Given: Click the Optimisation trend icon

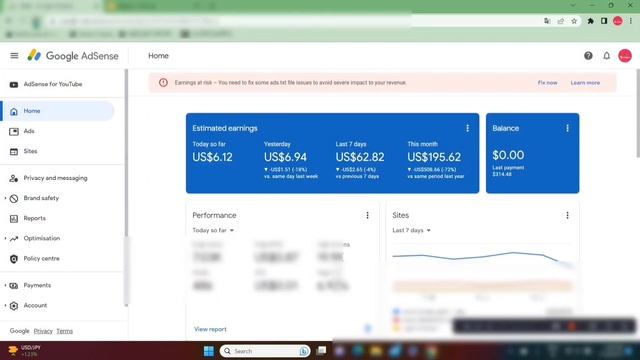Looking at the screenshot, I should (x=14, y=239).
